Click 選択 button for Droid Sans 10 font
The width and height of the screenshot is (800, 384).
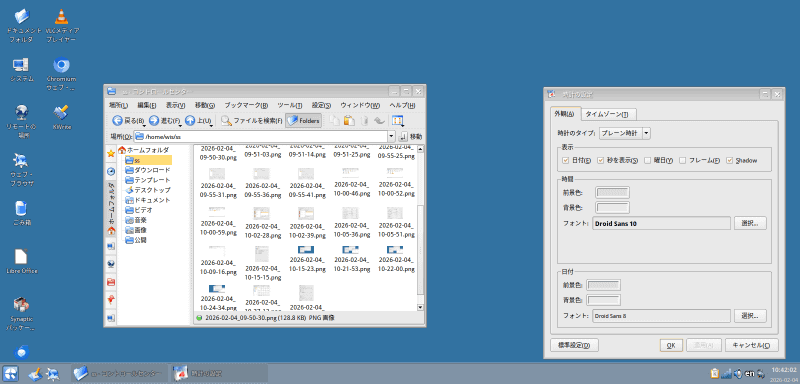pyautogui.click(x=751, y=223)
